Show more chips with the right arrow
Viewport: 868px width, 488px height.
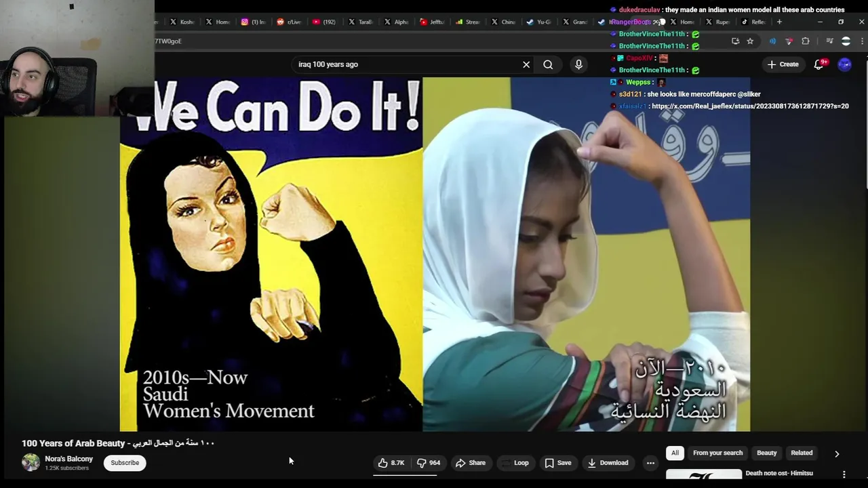tap(837, 453)
